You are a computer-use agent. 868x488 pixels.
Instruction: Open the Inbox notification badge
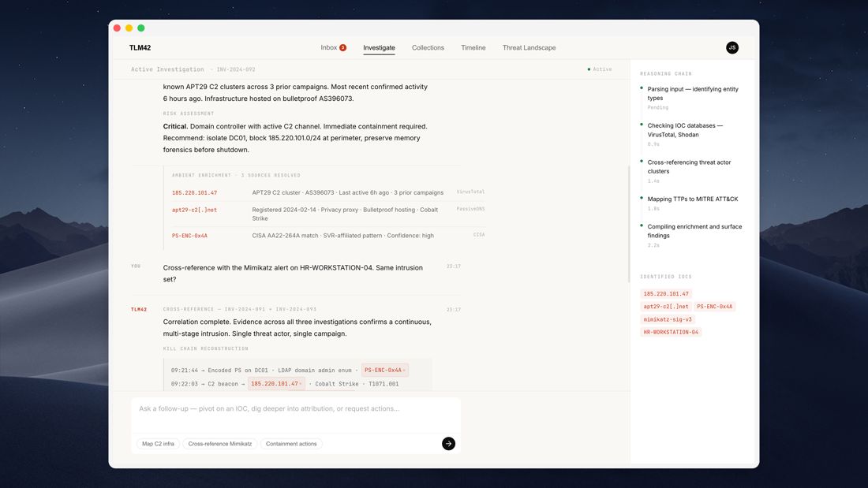coord(342,47)
